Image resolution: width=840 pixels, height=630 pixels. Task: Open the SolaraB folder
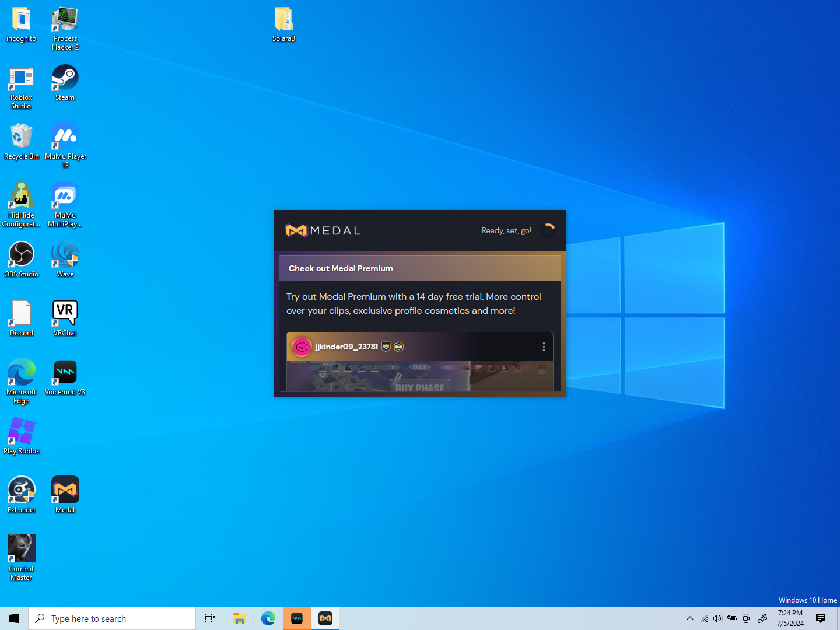click(x=284, y=24)
